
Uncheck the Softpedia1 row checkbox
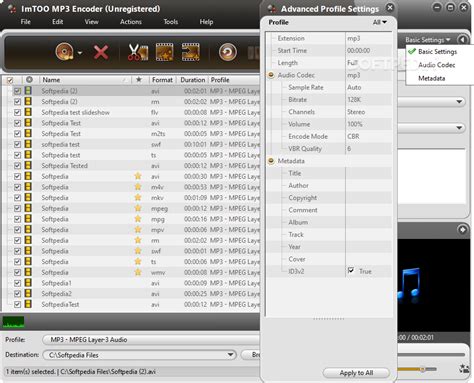(x=17, y=283)
